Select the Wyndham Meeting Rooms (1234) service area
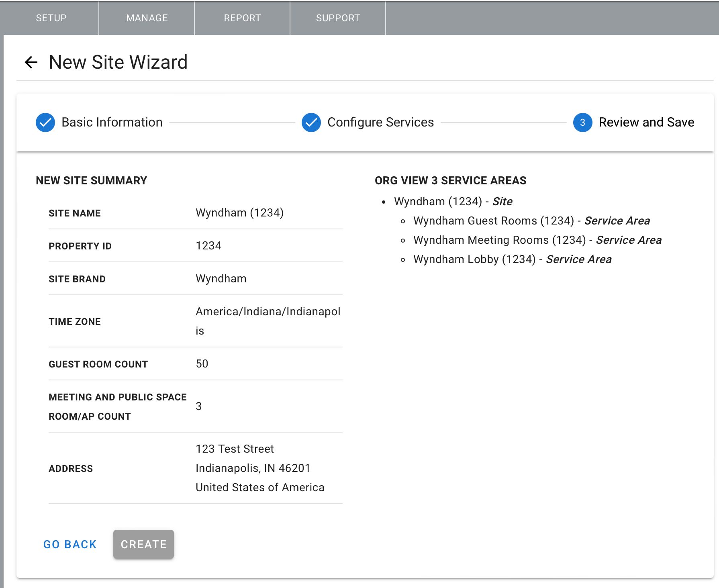The height and width of the screenshot is (588, 719). coord(537,240)
